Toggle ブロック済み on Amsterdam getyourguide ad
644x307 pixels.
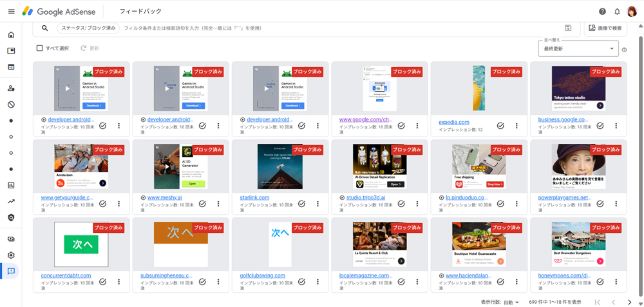[x=108, y=150]
